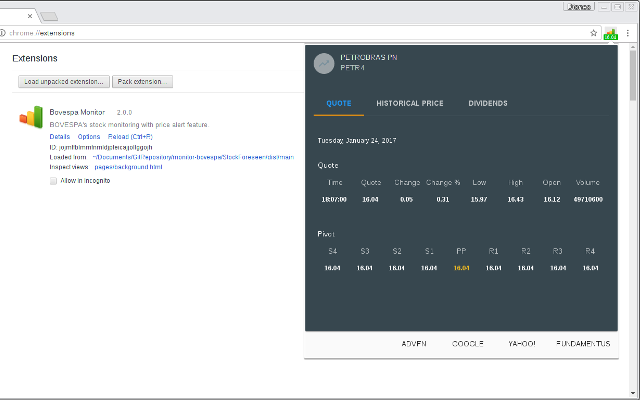
Task: Click the Change % value 0.31
Action: click(x=442, y=200)
